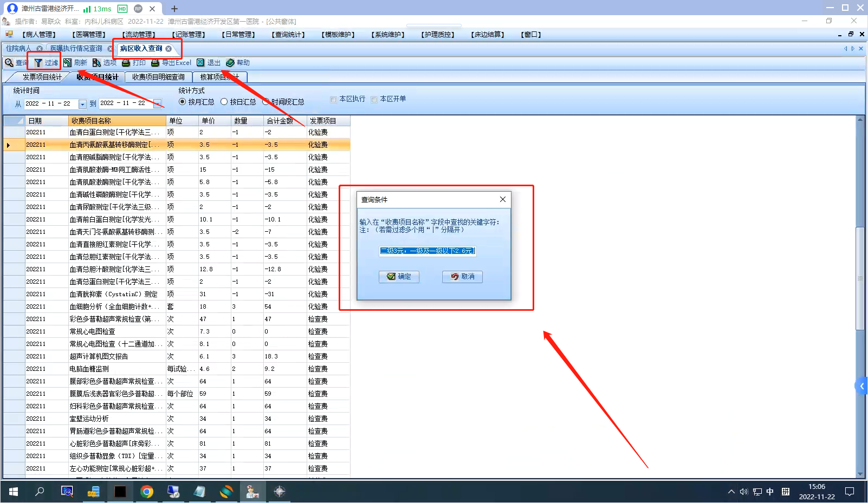Close the 查询条件 dialog with X
Image resolution: width=868 pixels, height=503 pixels.
[x=503, y=199]
